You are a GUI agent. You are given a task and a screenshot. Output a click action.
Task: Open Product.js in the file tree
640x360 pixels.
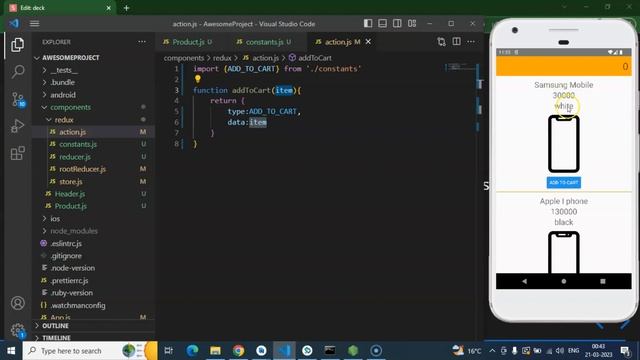point(71,206)
